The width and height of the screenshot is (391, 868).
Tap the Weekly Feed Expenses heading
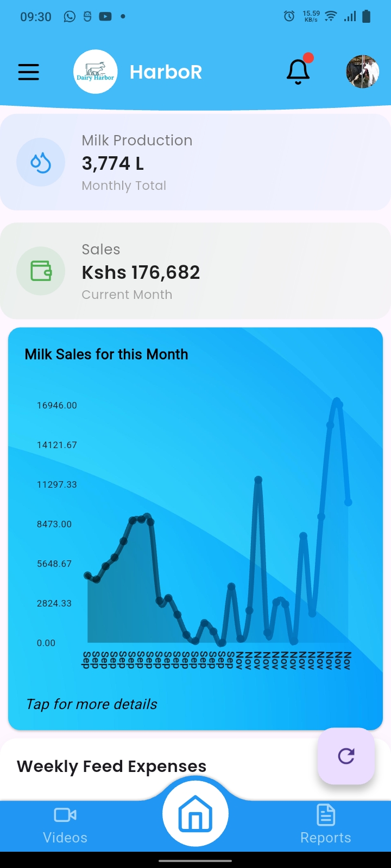click(x=112, y=766)
